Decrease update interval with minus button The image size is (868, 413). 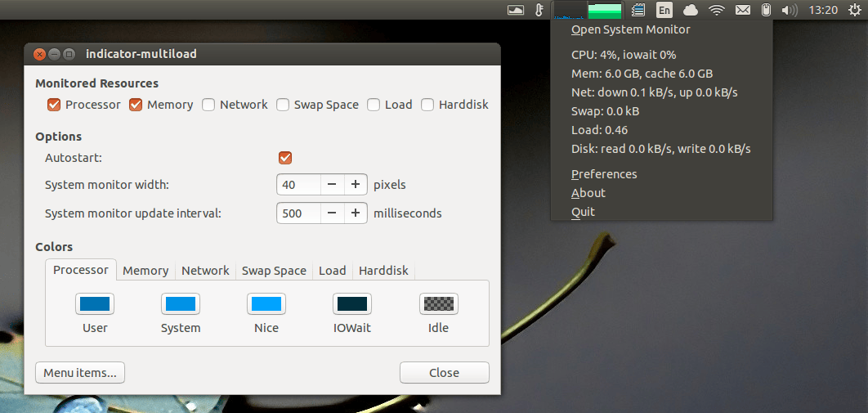[x=332, y=213]
